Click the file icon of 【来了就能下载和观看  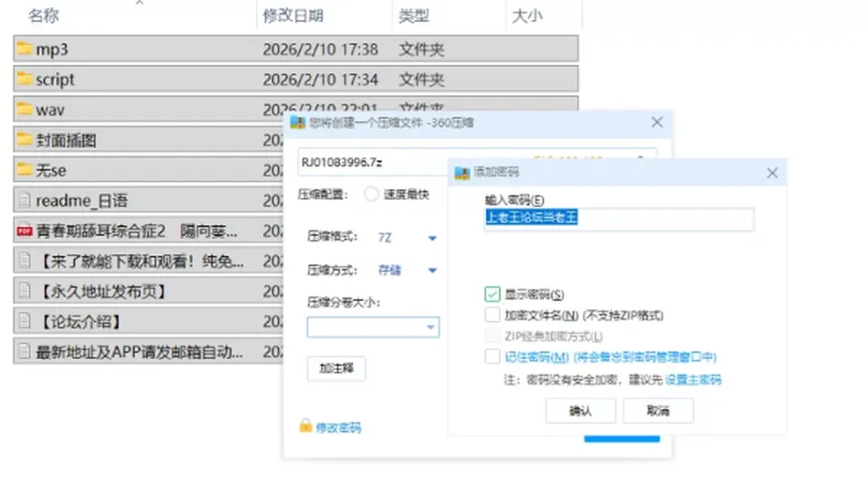tap(24, 260)
